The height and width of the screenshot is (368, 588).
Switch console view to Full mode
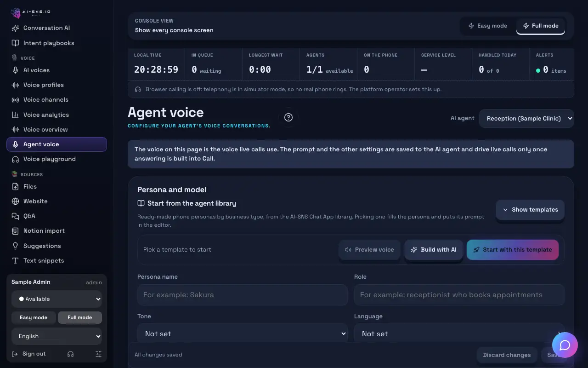541,26
